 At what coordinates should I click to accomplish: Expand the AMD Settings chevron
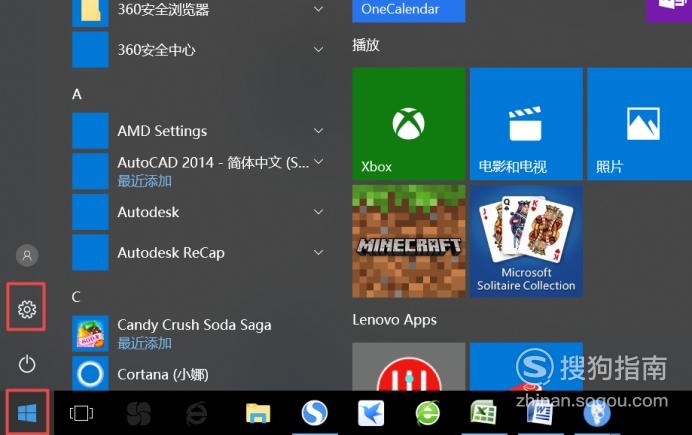pos(318,131)
